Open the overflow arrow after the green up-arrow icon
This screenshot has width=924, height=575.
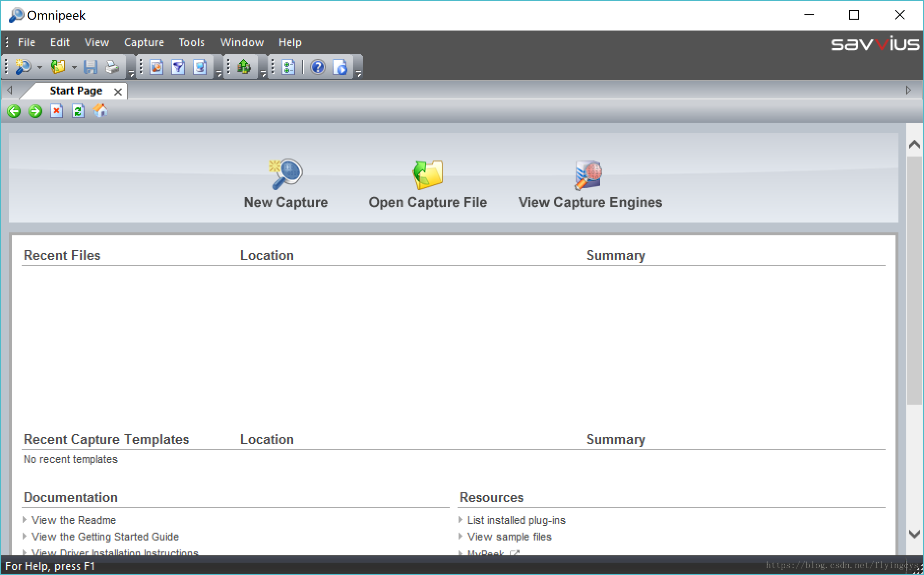pos(263,74)
